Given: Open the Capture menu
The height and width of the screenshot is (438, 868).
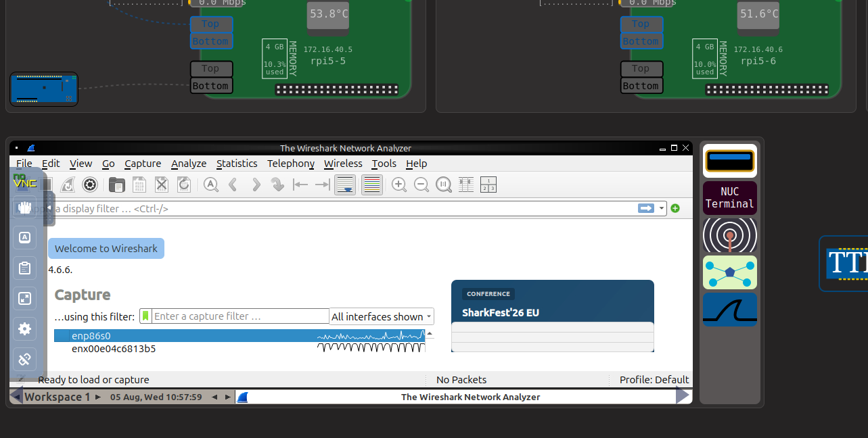Looking at the screenshot, I should point(143,164).
